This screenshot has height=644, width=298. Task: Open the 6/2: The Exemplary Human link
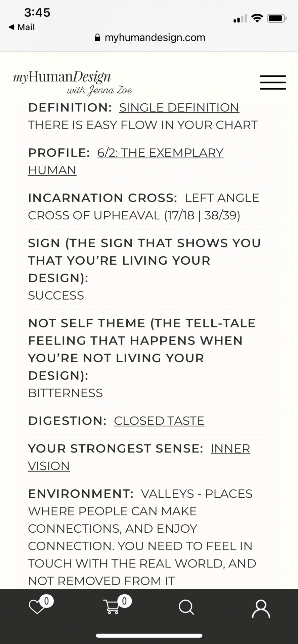pyautogui.click(x=126, y=161)
